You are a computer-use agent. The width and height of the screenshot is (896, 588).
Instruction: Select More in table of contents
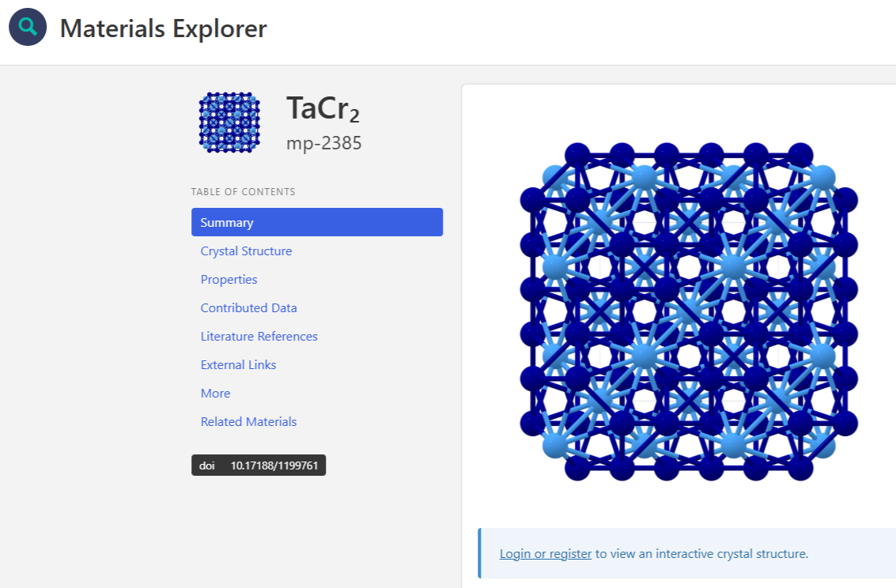[215, 394]
